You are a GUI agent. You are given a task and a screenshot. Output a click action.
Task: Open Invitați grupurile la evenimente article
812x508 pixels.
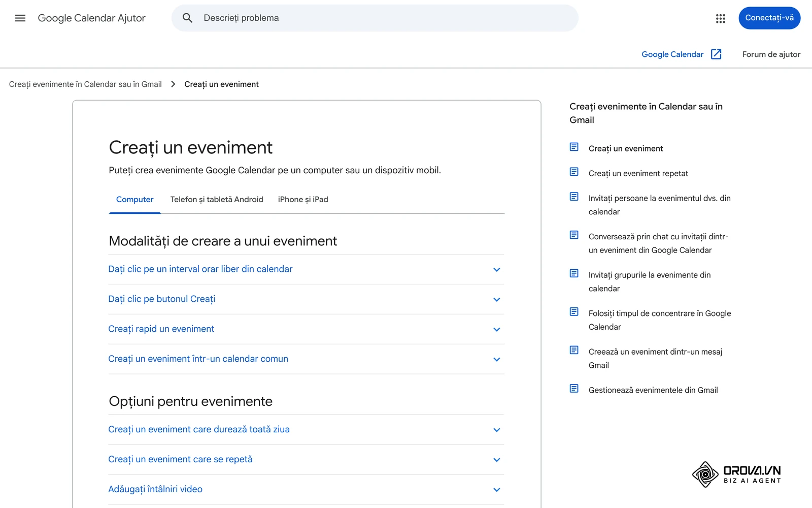click(x=650, y=281)
